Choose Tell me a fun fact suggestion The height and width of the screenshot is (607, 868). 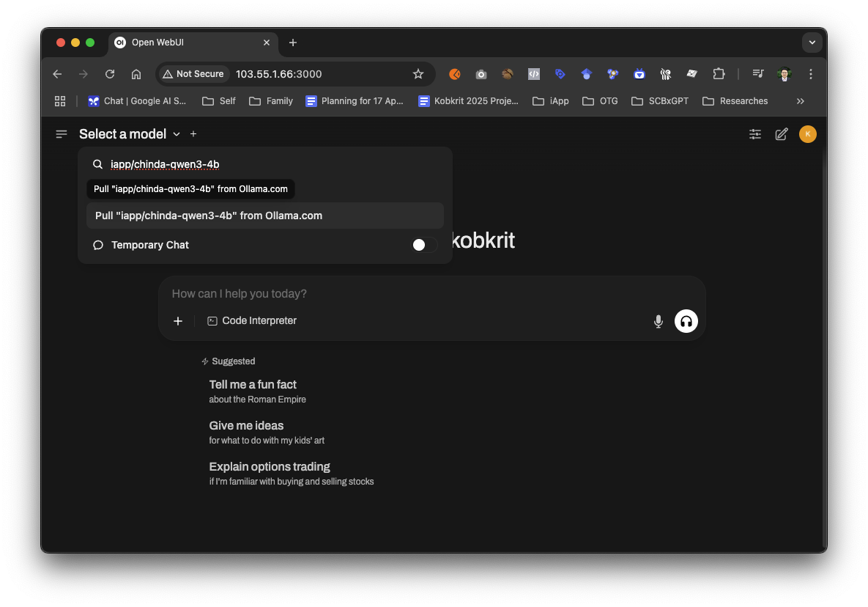(253, 385)
